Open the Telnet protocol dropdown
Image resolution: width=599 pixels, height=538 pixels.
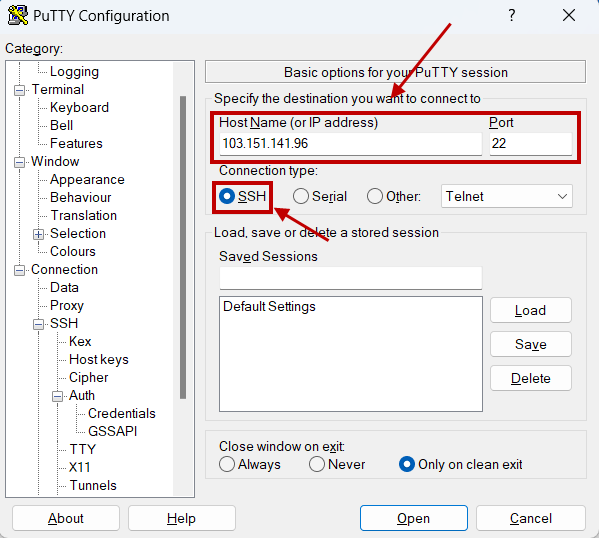coord(507,196)
